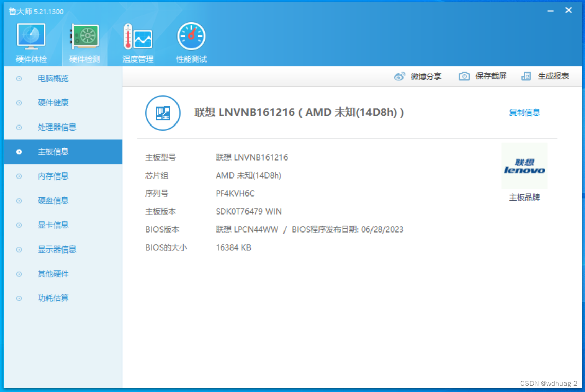
Task: Click the board version SDK0T76479 WIN
Action: [249, 211]
